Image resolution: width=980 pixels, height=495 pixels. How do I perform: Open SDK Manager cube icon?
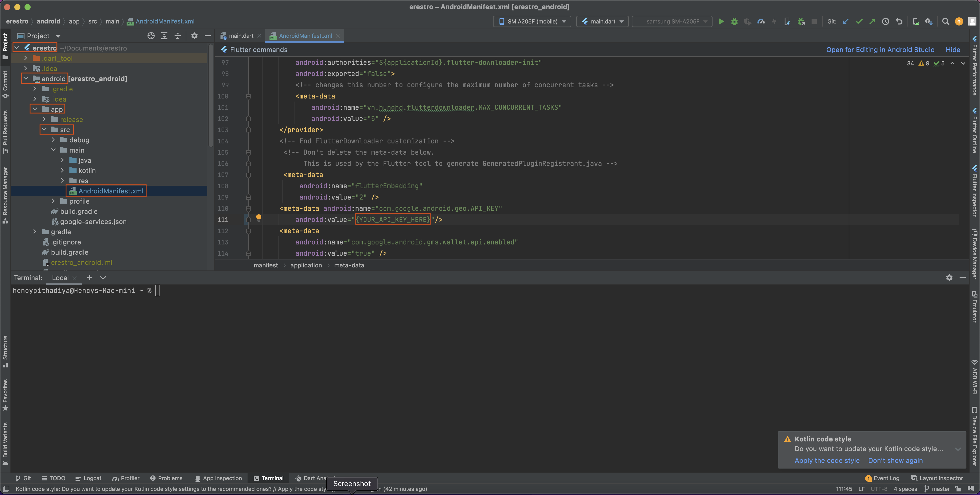click(x=929, y=21)
